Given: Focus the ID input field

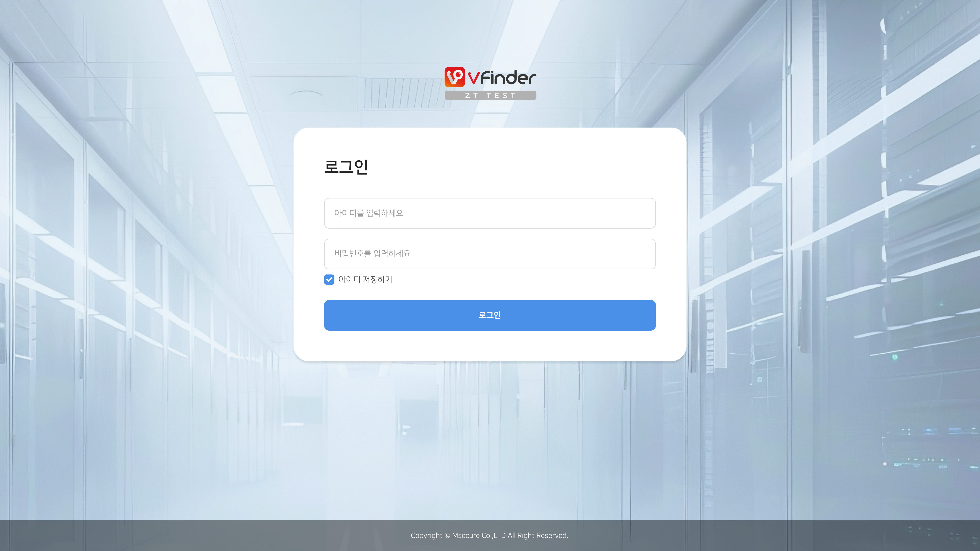Looking at the screenshot, I should [490, 213].
